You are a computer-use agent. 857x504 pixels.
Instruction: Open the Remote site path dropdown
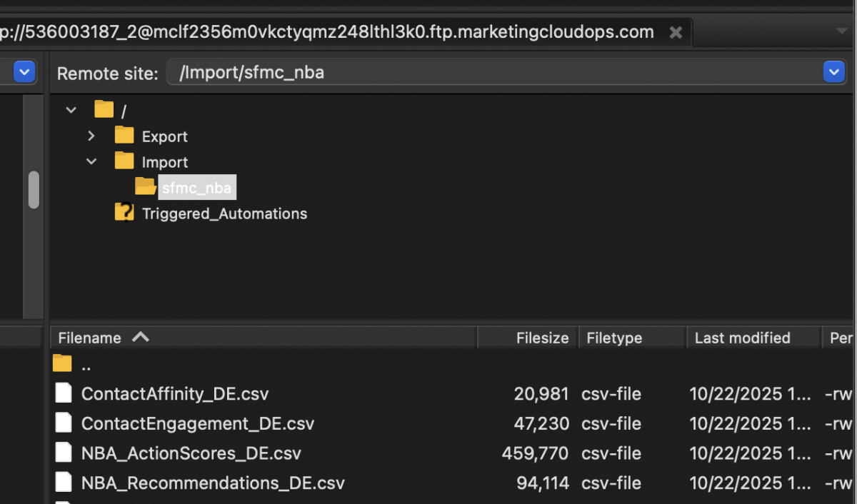click(833, 71)
